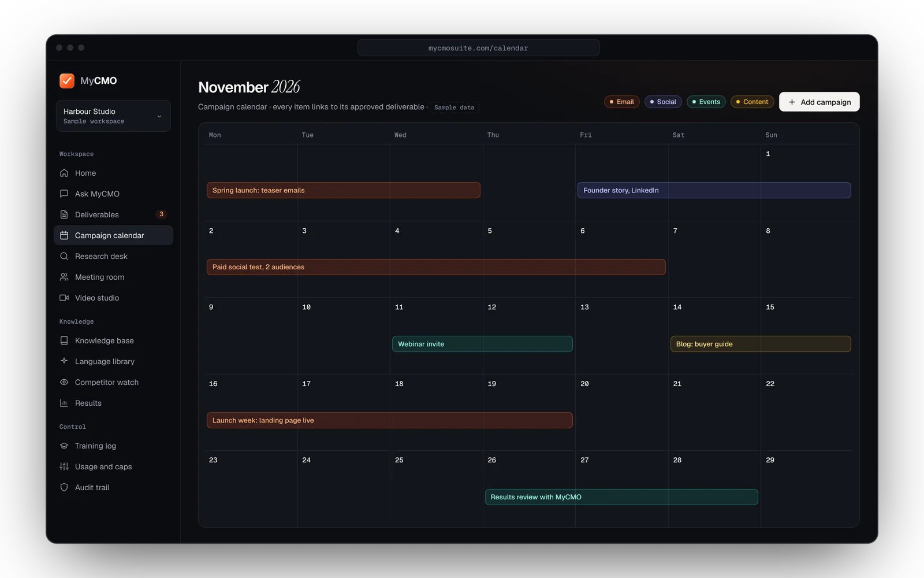This screenshot has width=924, height=578.
Task: Open Blog: buyer guide content item
Action: [x=761, y=344]
